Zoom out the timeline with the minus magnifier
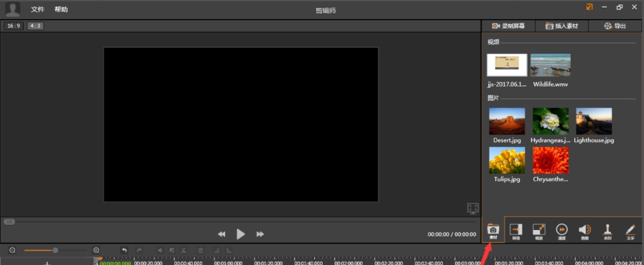Screen dimensions: 644x265 12,250
